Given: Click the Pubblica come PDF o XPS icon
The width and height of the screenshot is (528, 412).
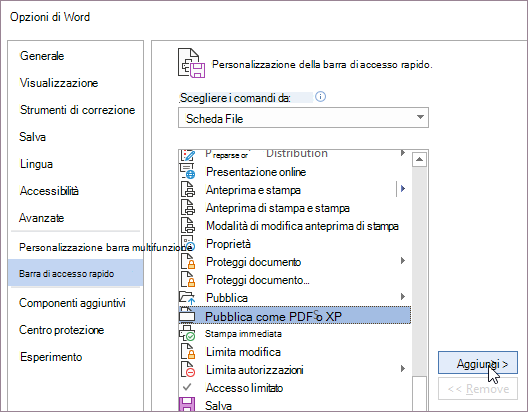Looking at the screenshot, I should 187,315.
